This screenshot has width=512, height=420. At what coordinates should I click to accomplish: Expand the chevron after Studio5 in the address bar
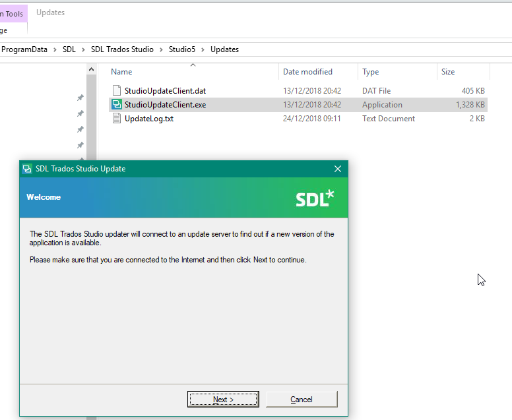tap(203, 49)
